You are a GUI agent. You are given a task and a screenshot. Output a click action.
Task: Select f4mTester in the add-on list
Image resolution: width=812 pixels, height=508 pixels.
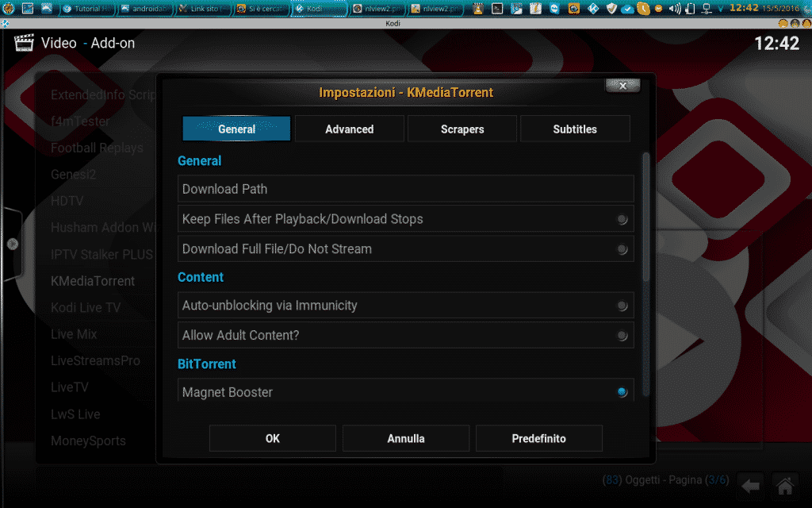tap(80, 121)
